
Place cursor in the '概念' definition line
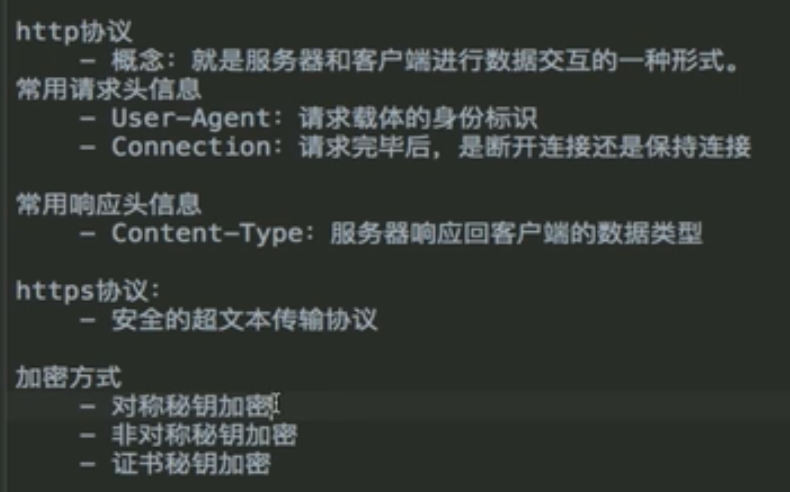click(x=409, y=61)
